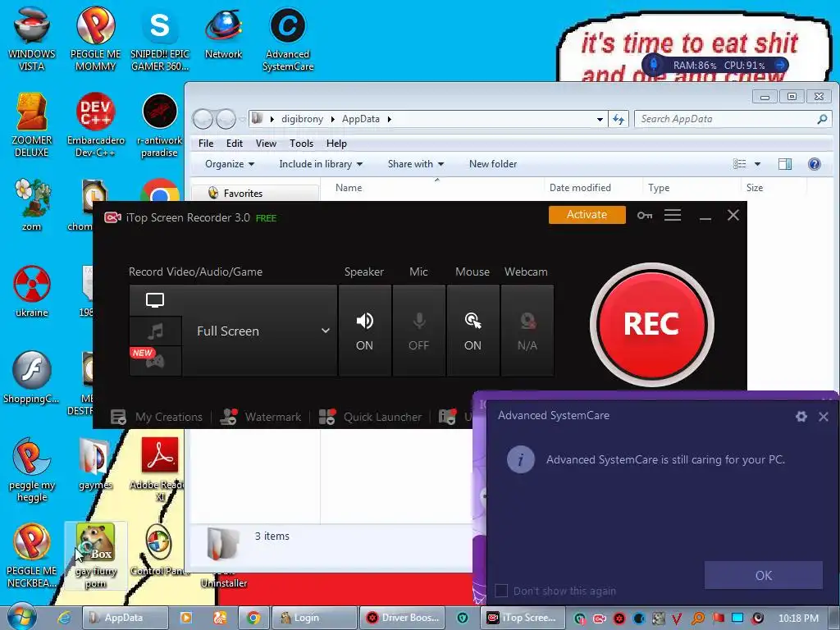Click the taskbar clock showing 10:18 PM
The image size is (840, 630).
point(798,619)
